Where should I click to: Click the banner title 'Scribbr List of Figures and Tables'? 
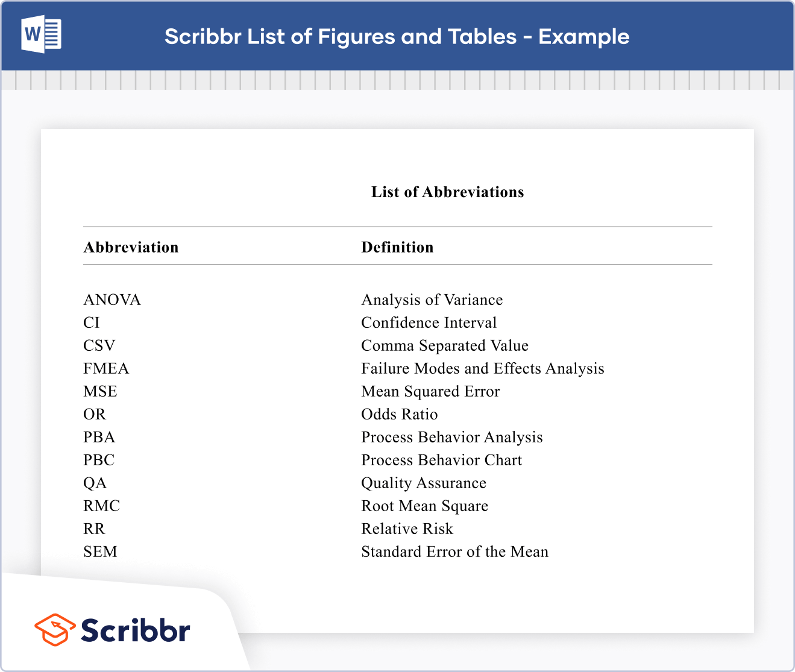[397, 37]
